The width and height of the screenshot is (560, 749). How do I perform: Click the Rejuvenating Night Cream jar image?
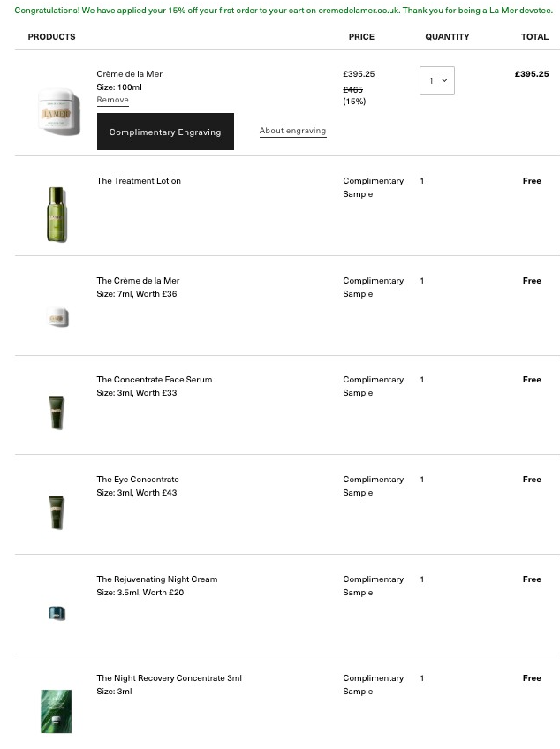click(x=57, y=613)
